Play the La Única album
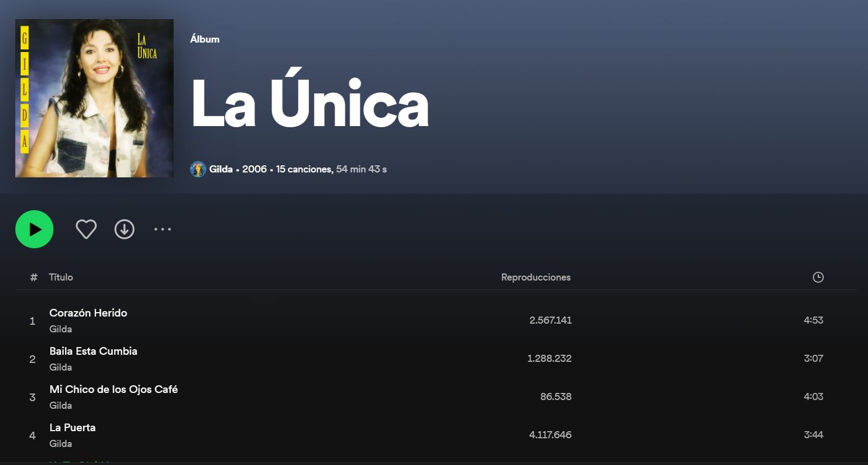This screenshot has width=868, height=465. tap(34, 229)
